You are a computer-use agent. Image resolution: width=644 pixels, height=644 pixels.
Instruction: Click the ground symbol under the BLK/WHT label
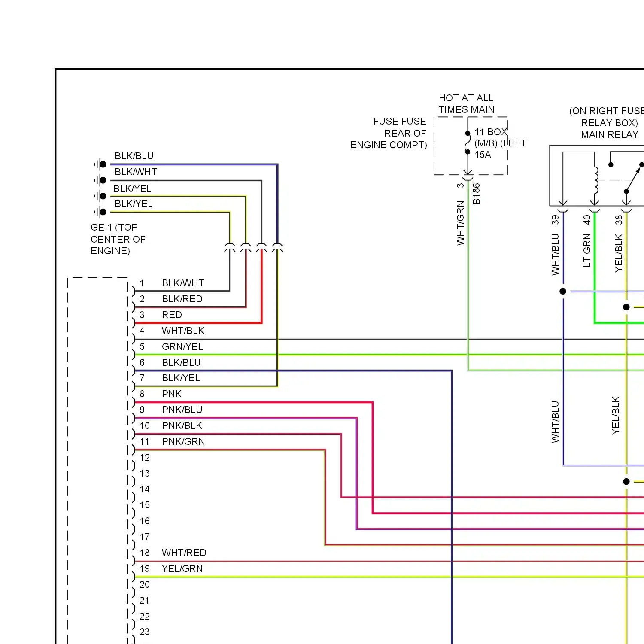pos(100,180)
